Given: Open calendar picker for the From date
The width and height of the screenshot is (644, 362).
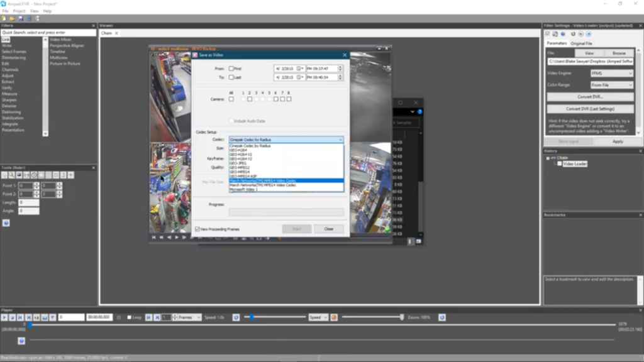Looking at the screenshot, I should coord(300,69).
